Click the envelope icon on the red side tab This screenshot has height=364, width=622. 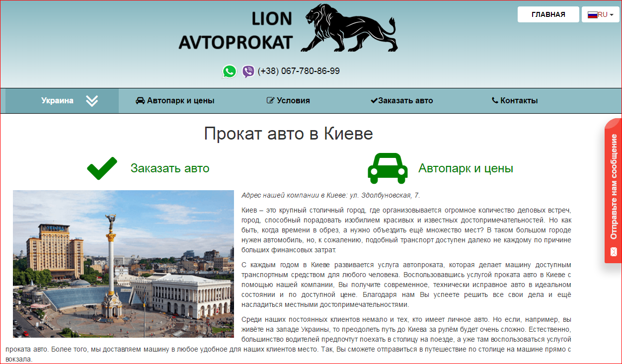coord(615,253)
